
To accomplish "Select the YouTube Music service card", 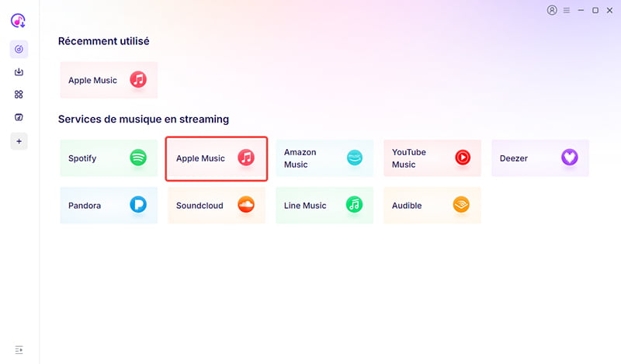I will [432, 158].
